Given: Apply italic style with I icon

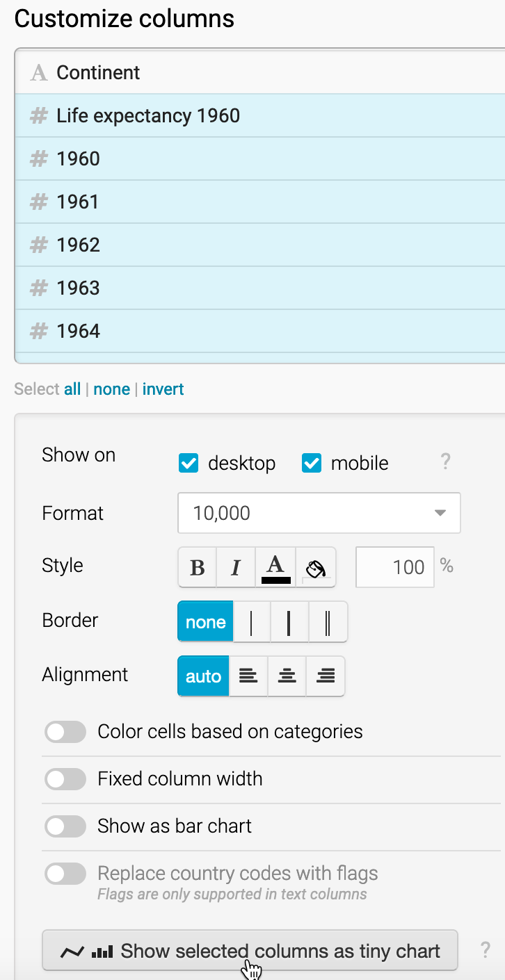Looking at the screenshot, I should coord(236,567).
